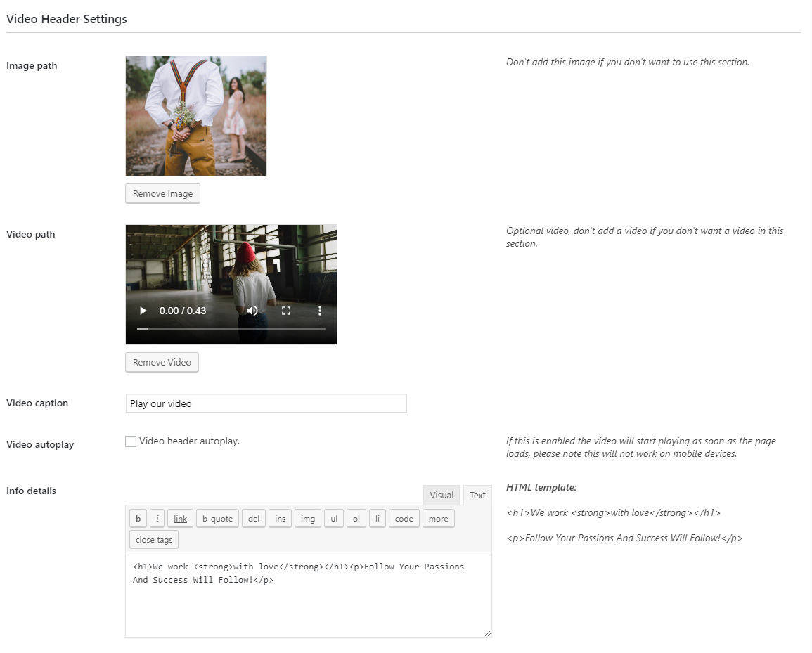Click the 'Don't add this image' help text
Image resolution: width=812 pixels, height=653 pixels.
628,62
